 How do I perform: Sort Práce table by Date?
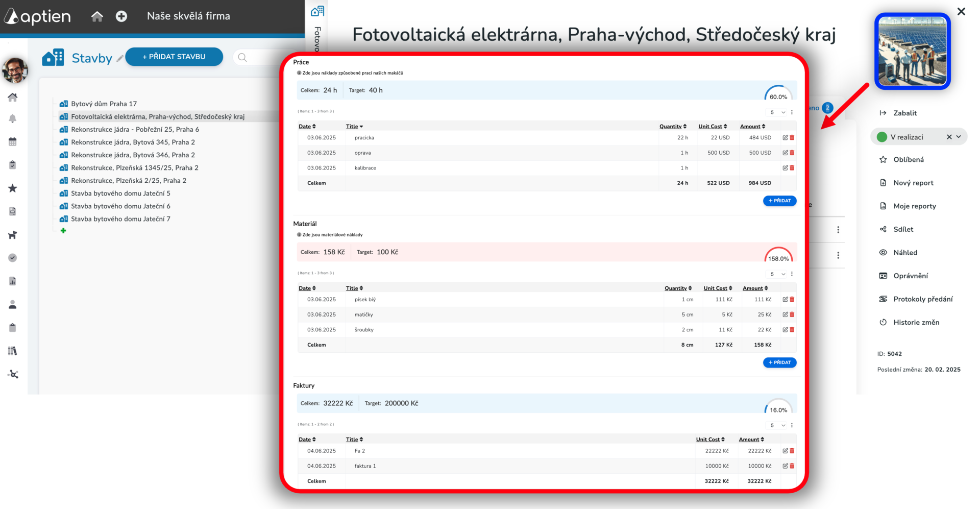tap(307, 127)
